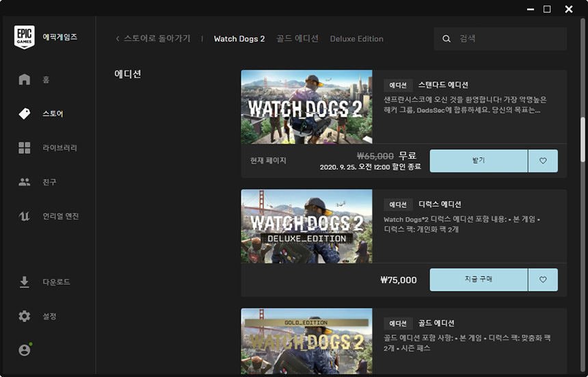588x377 pixels.
Task: Open the Friends people icon
Action: point(25,182)
